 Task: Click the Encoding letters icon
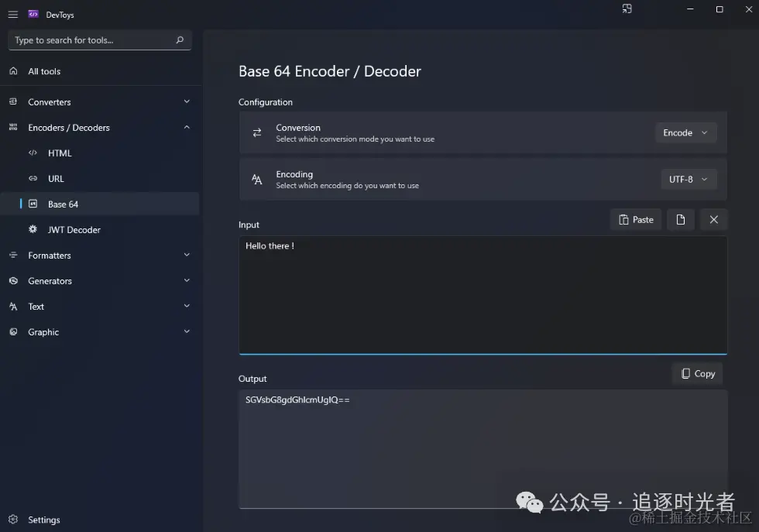pos(257,180)
